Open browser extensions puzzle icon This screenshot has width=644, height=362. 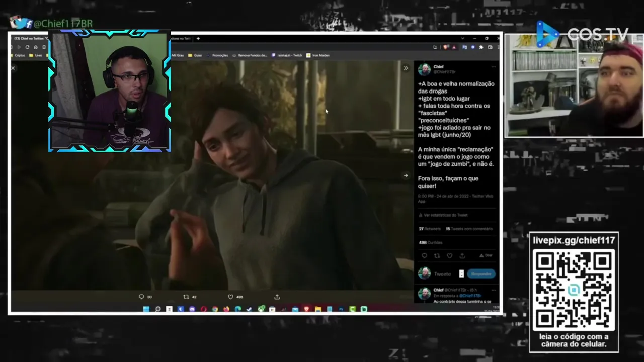click(x=481, y=47)
